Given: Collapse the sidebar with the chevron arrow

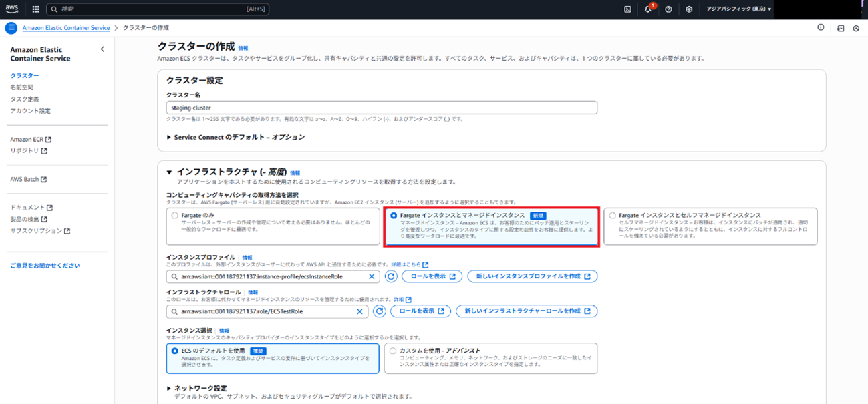Looking at the screenshot, I should click(x=102, y=49).
